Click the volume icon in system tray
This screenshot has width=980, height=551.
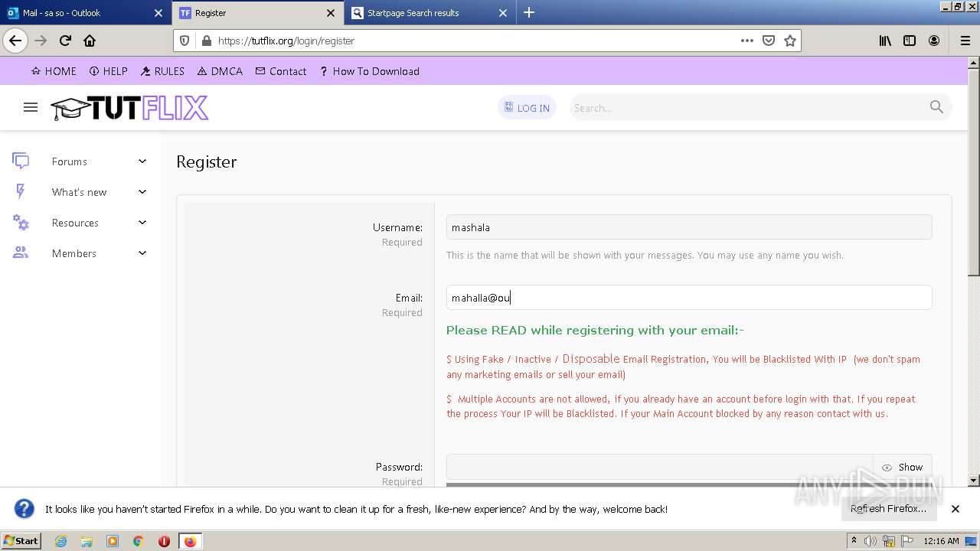pyautogui.click(x=871, y=541)
